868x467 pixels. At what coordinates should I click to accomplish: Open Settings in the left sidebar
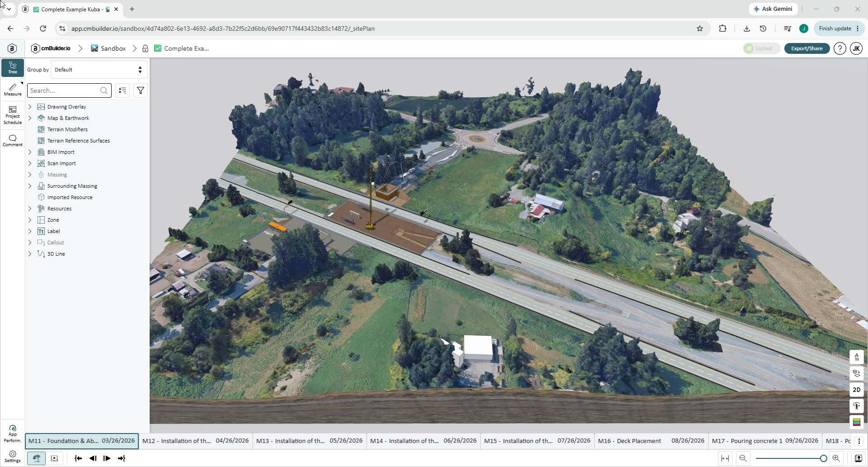(13, 456)
